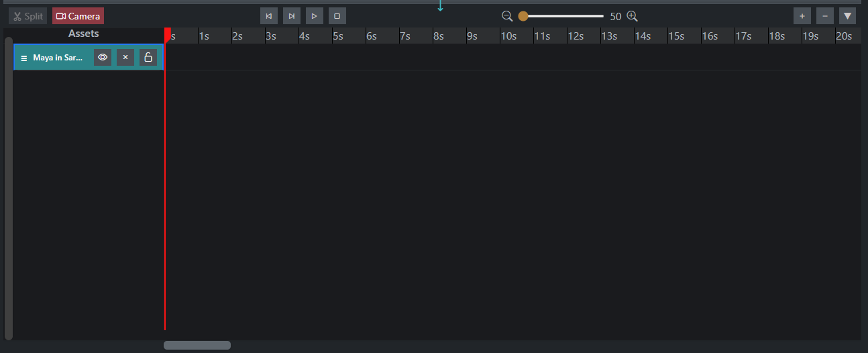Skip to timeline end

[291, 15]
